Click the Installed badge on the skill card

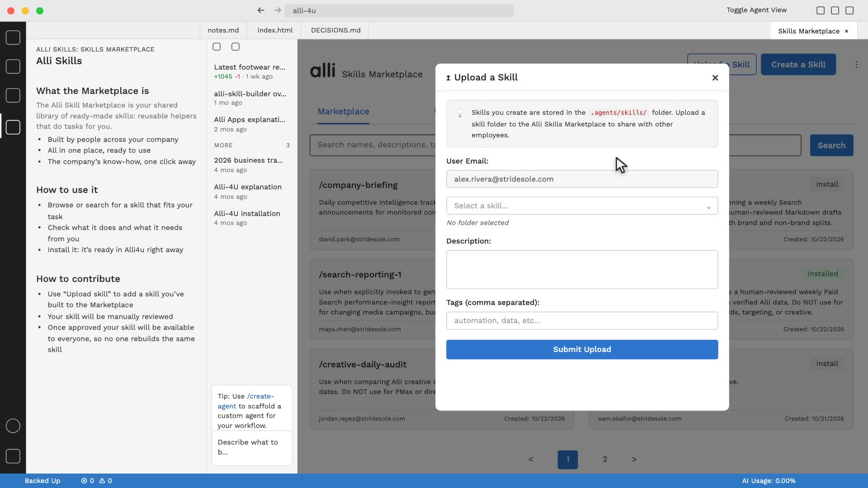pos(822,274)
